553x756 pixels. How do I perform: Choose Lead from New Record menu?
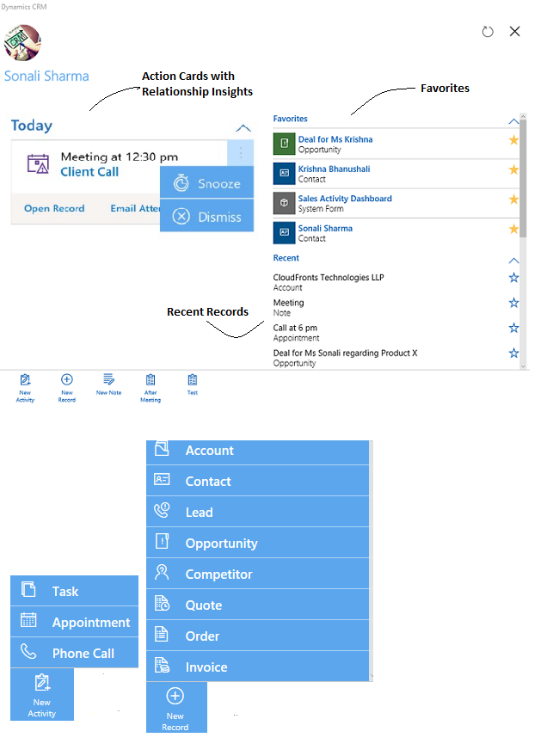(x=257, y=512)
